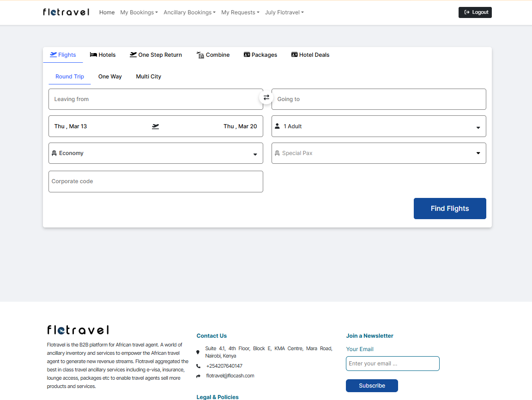
Task: Pick the return date Thu, Mar 20
Action: tap(240, 126)
